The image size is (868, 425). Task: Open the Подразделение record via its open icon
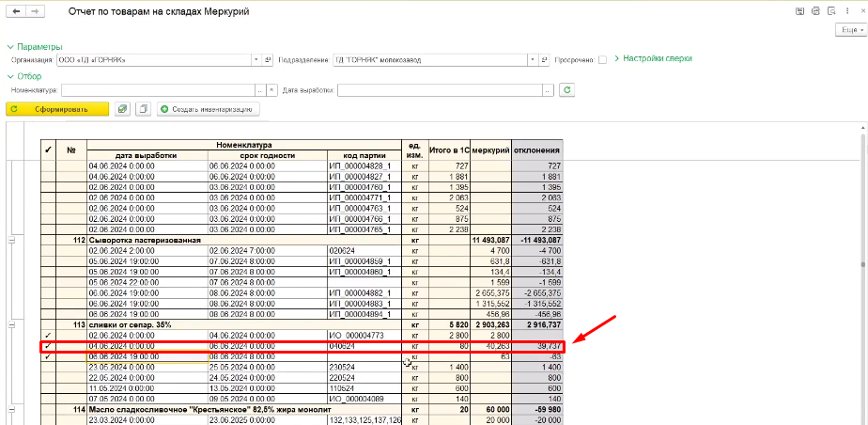pyautogui.click(x=544, y=59)
